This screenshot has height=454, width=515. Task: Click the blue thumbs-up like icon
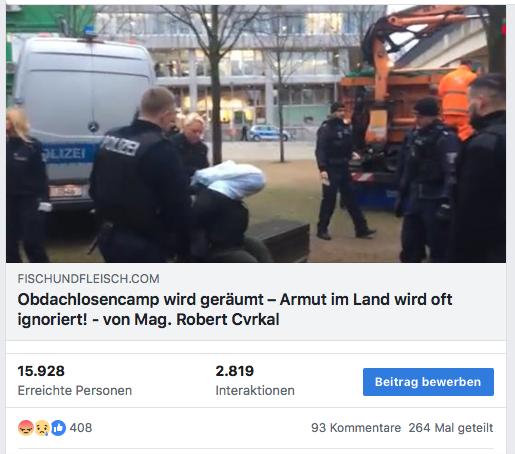pos(58,428)
